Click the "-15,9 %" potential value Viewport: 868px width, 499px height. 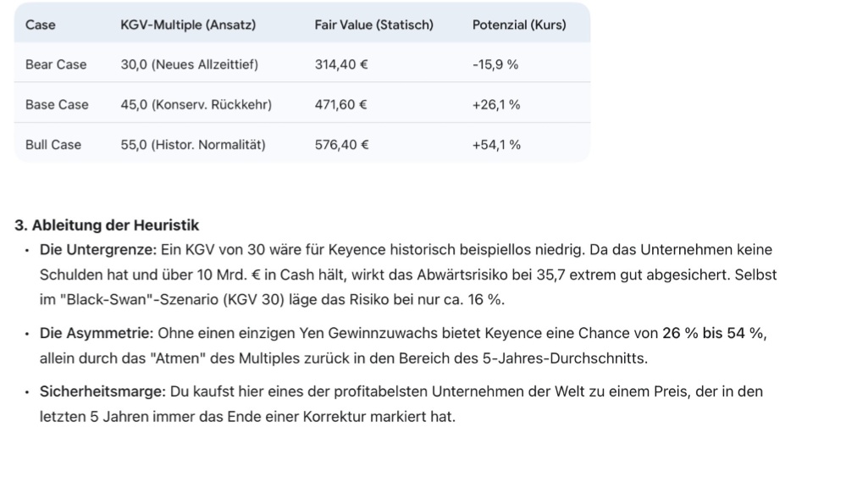(495, 64)
